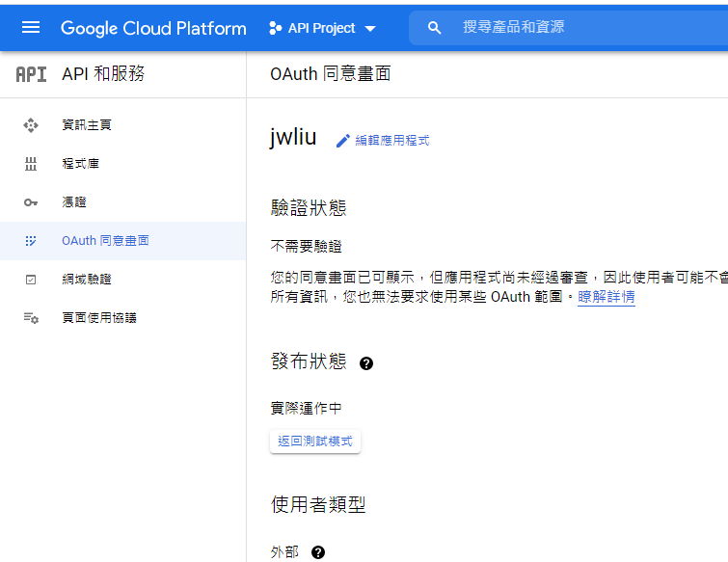728x562 pixels.
Task: Click the Google Cloud Platform logo text
Action: click(153, 28)
